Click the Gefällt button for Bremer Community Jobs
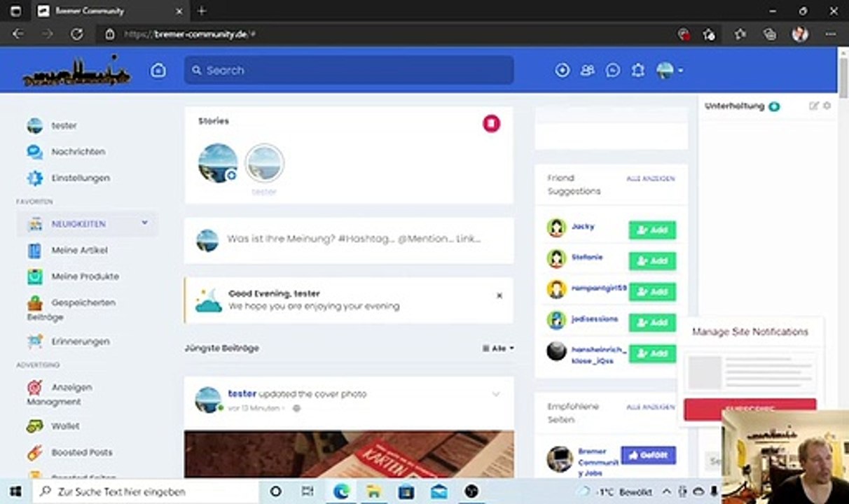This screenshot has height=504, width=849. click(649, 455)
